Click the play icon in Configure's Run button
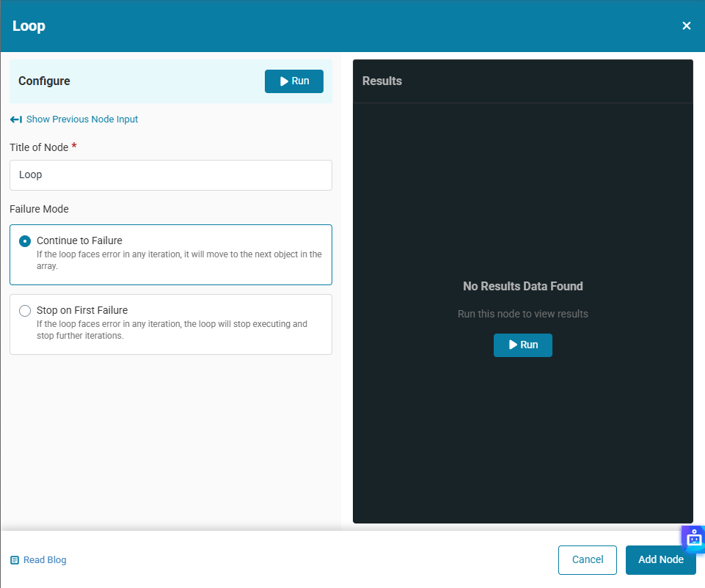This screenshot has height=588, width=705. pos(284,81)
